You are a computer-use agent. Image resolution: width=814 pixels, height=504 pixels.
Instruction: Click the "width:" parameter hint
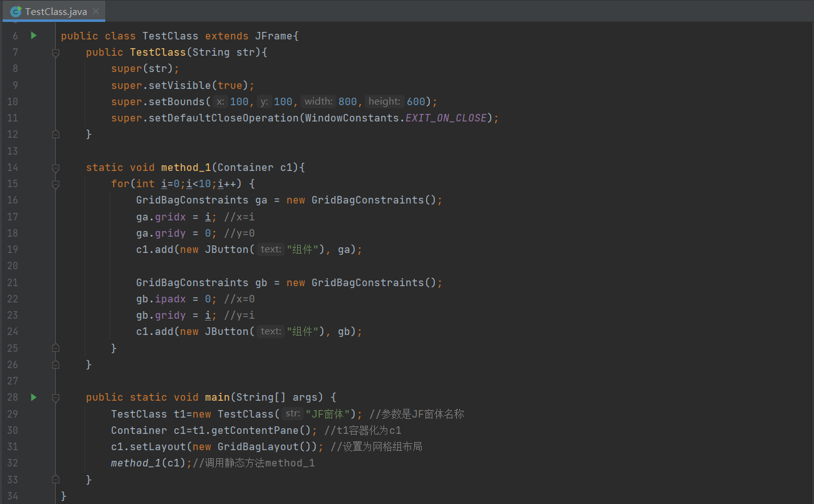click(x=318, y=101)
